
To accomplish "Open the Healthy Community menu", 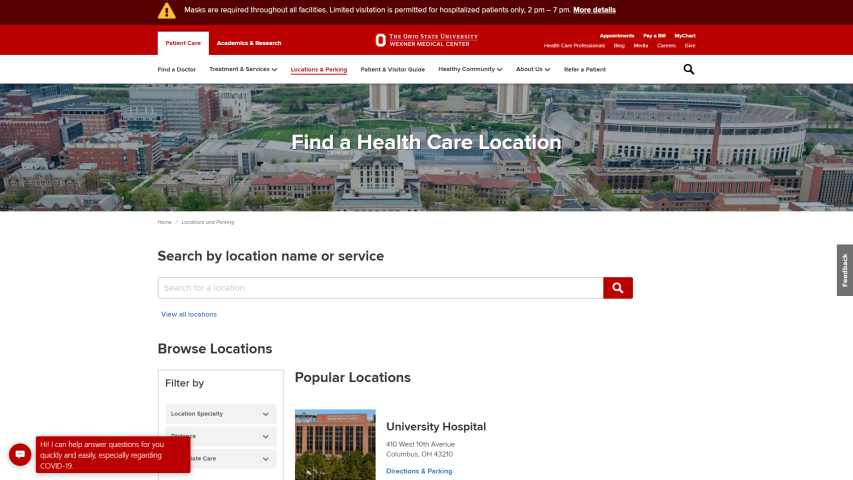I will point(470,70).
